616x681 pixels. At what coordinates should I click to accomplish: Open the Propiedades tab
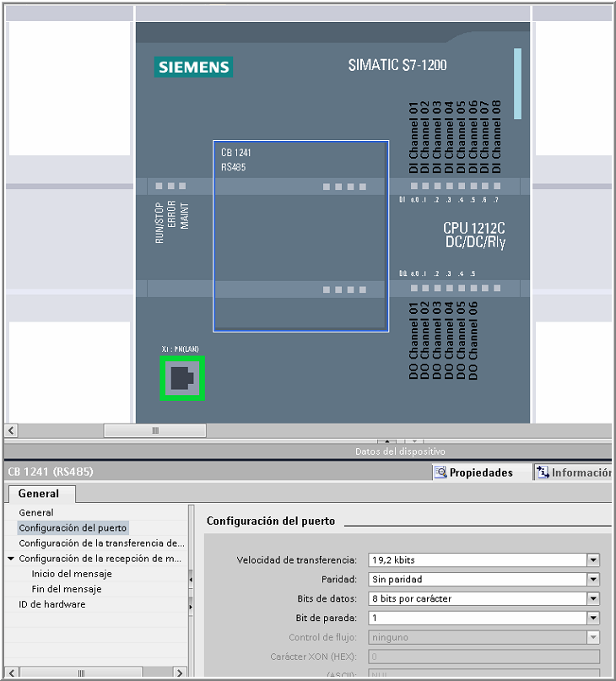tap(480, 473)
